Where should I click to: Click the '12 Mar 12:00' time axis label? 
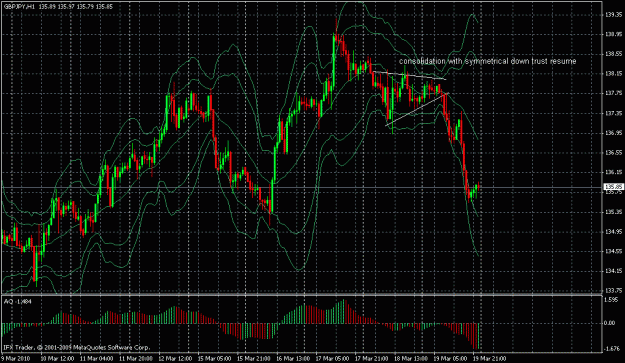tap(175, 359)
